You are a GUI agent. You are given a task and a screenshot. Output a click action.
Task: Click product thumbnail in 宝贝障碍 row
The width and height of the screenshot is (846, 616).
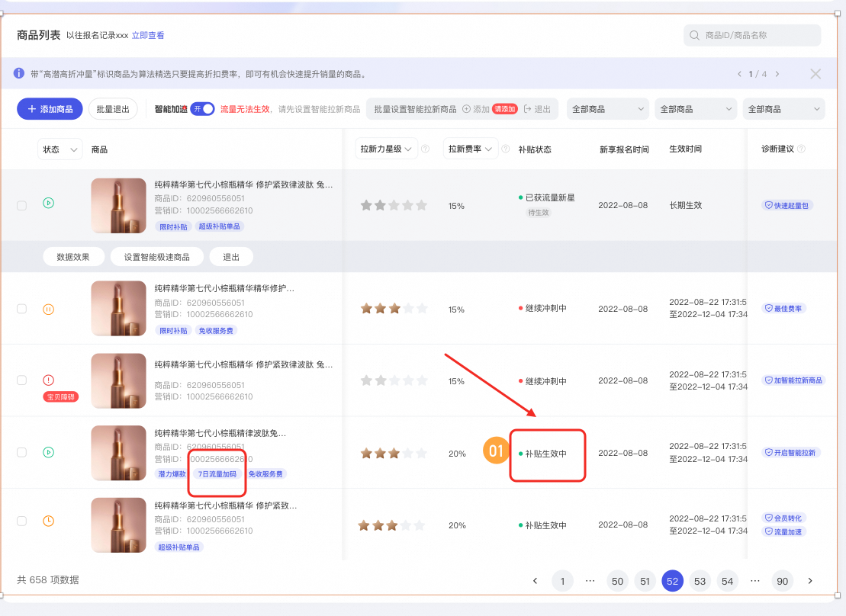119,381
